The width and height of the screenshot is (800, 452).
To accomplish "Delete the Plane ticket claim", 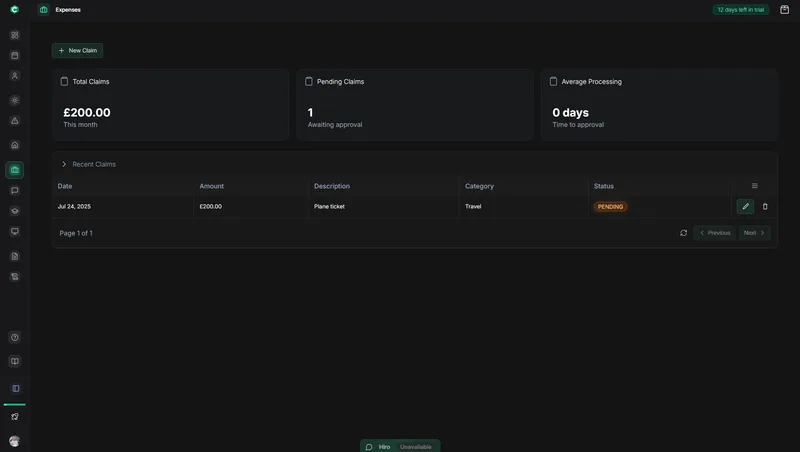I will [765, 207].
